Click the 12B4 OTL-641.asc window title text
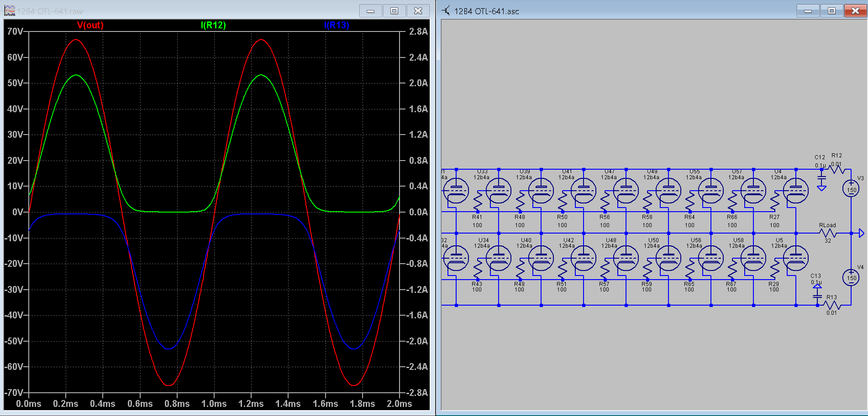This screenshot has height=416, width=868. (x=487, y=11)
